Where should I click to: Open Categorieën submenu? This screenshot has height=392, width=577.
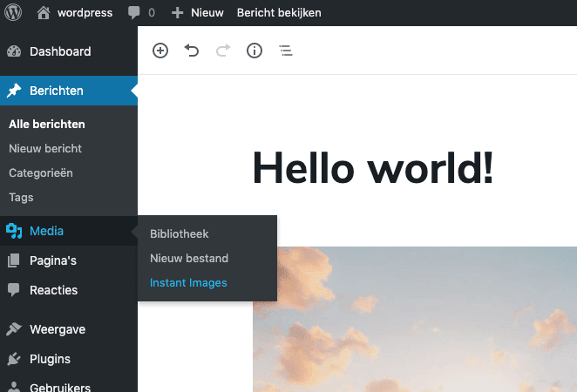[x=41, y=172]
